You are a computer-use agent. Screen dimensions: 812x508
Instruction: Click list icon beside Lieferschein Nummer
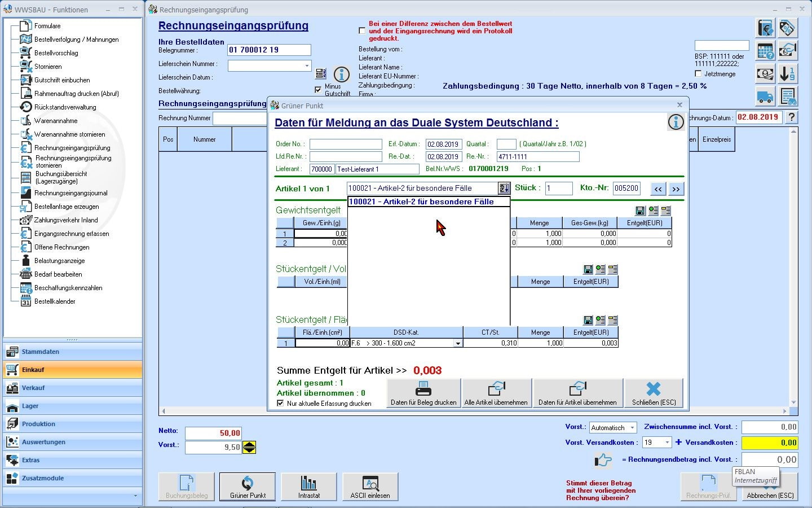320,73
